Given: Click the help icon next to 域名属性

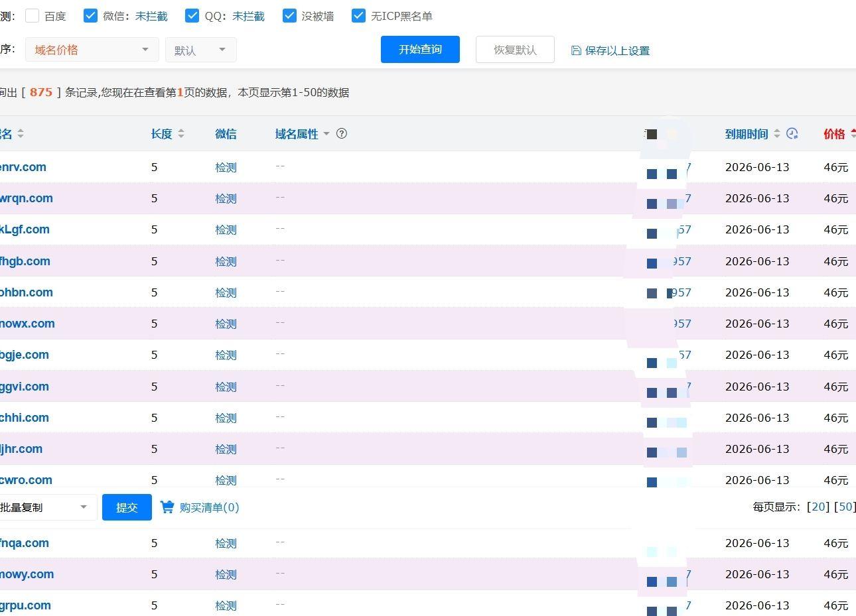Looking at the screenshot, I should click(x=342, y=133).
